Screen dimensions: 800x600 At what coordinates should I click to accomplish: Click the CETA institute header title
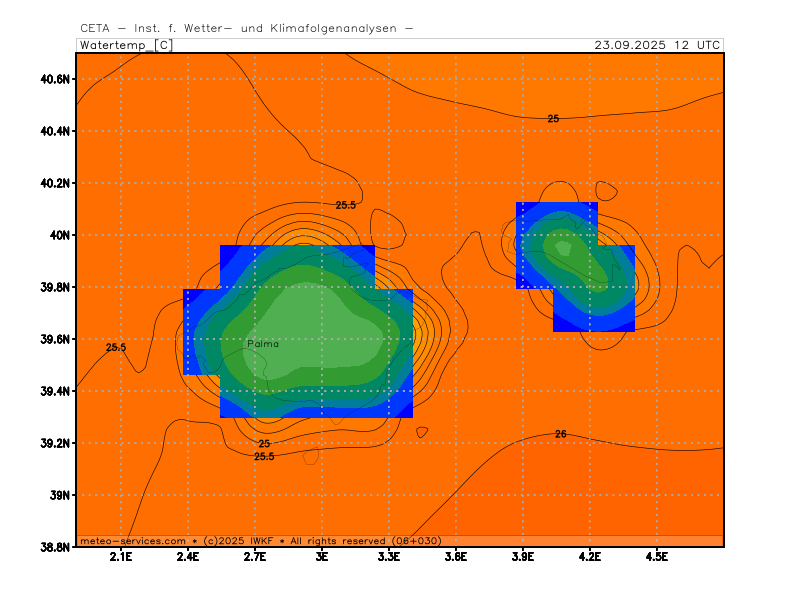pos(246,29)
